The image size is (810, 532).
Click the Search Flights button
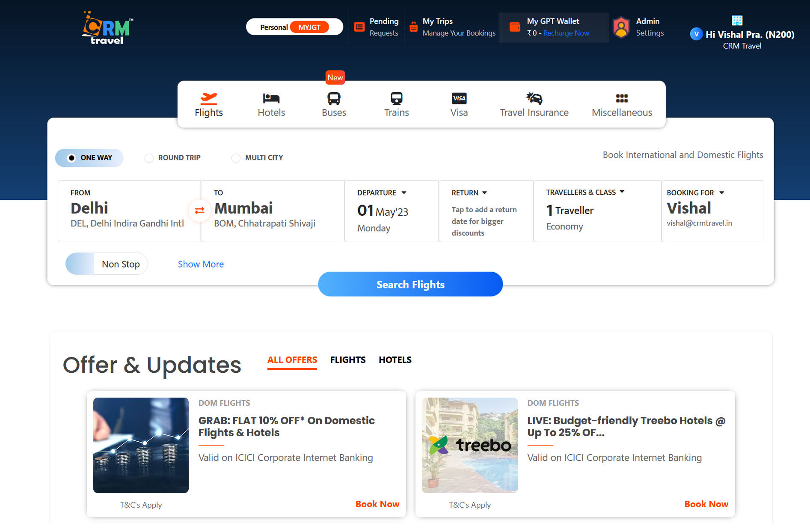410,284
